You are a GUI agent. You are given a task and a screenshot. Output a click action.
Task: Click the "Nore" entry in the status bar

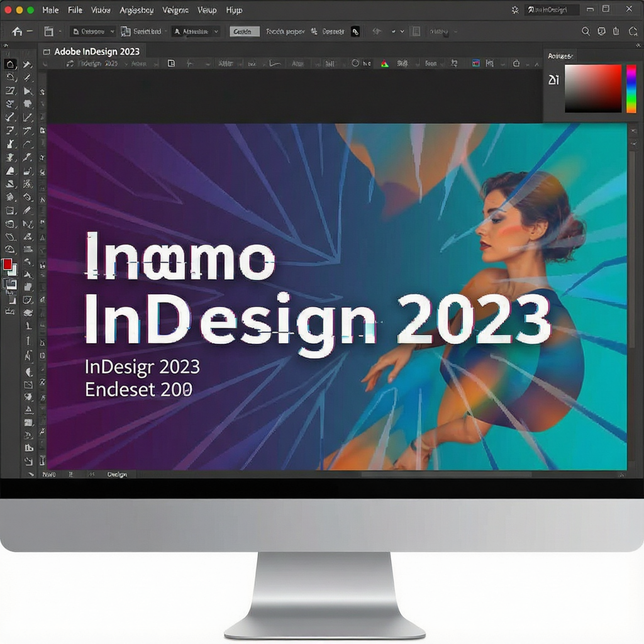click(x=49, y=475)
